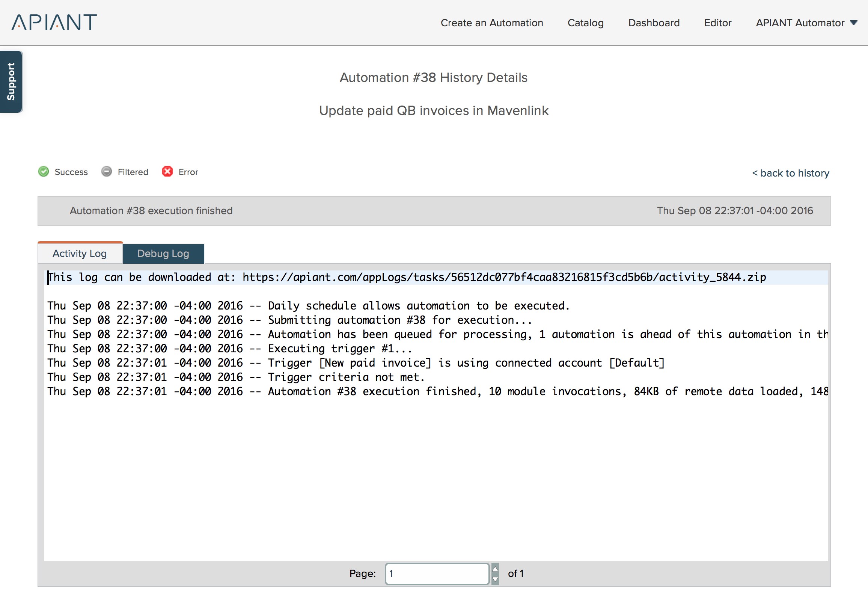This screenshot has height=598, width=868.
Task: Click 'Automation has been queued for processing' line
Action: click(x=438, y=334)
